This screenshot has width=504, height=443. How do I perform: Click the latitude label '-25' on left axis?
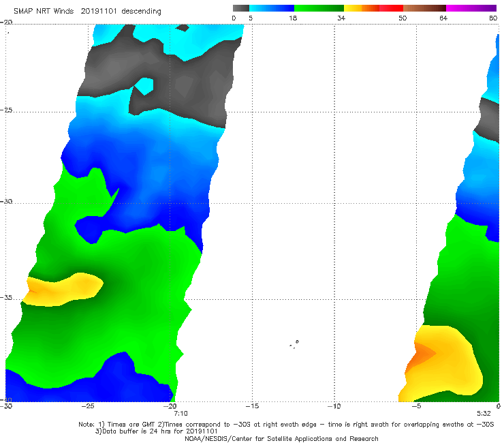click(x=6, y=110)
